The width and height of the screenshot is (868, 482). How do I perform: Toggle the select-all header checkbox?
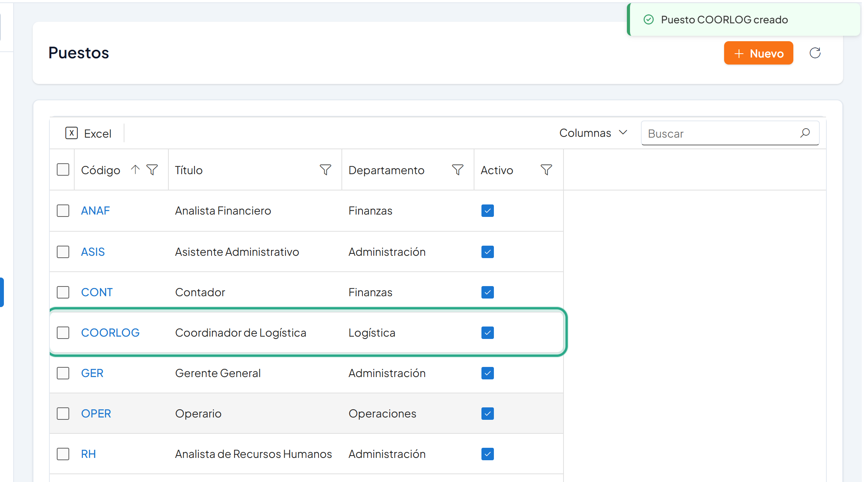click(63, 169)
